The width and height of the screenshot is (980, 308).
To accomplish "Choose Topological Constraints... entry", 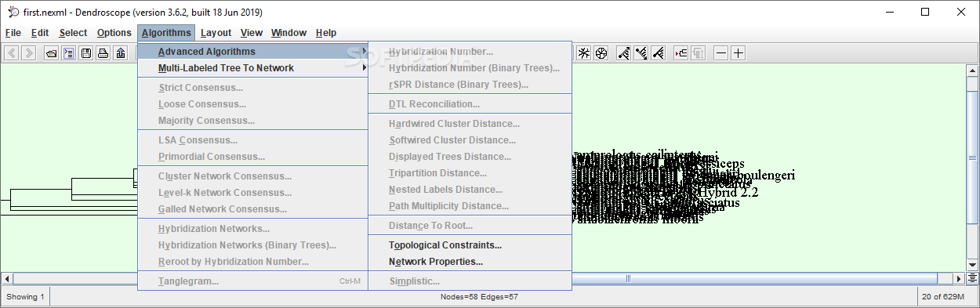I will 470,245.
